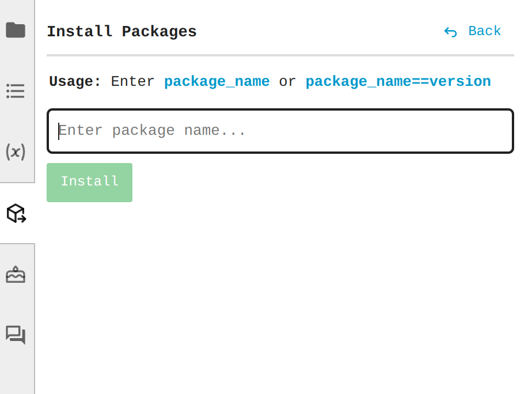Viewport: 532px width, 394px height.
Task: Click the cake icon in sidebar
Action: click(16, 274)
